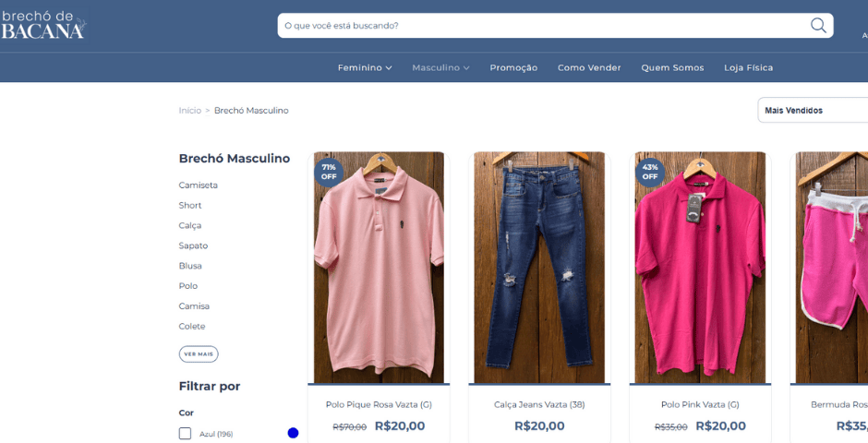
Task: Click the 71% OFF discount badge
Action: [329, 172]
